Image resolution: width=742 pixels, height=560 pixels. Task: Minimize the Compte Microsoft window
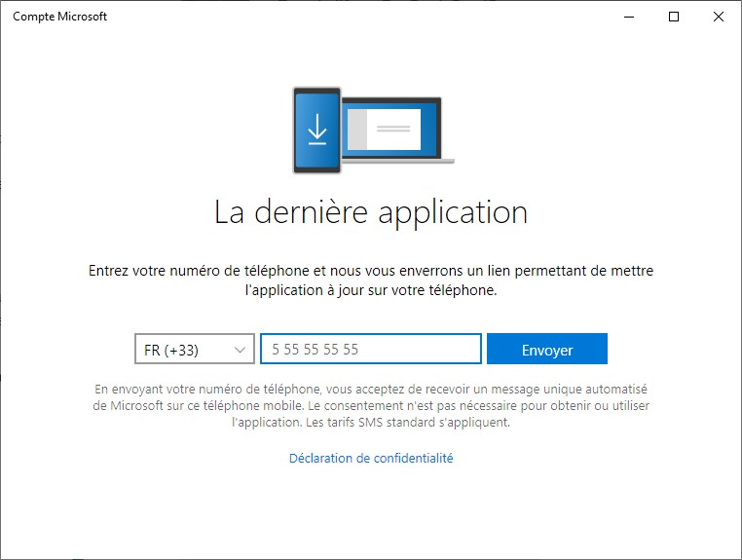pyautogui.click(x=629, y=17)
